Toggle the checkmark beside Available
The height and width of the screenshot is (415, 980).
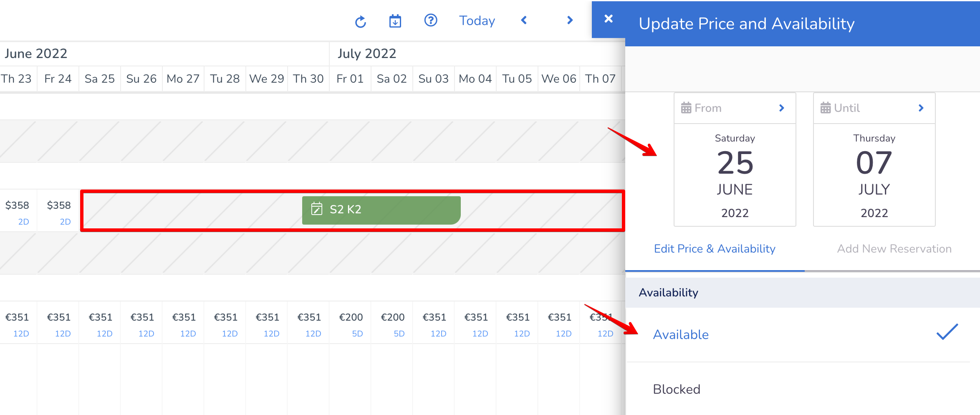coord(945,333)
